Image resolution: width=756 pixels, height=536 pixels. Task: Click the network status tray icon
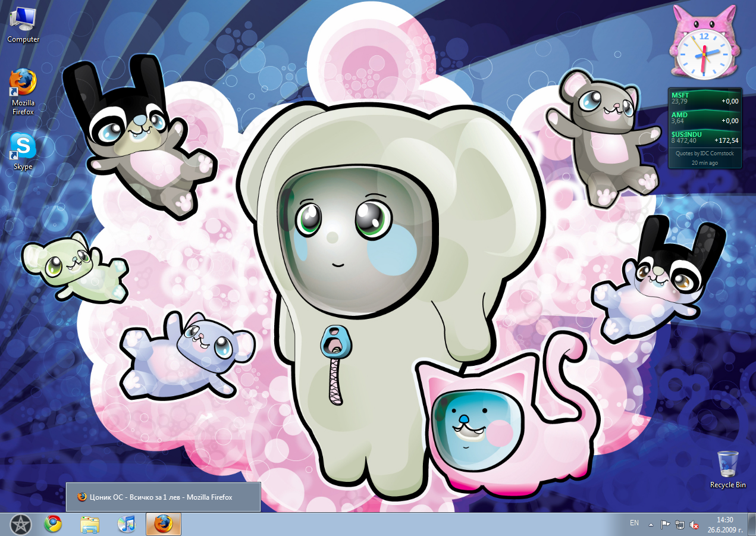click(x=680, y=525)
